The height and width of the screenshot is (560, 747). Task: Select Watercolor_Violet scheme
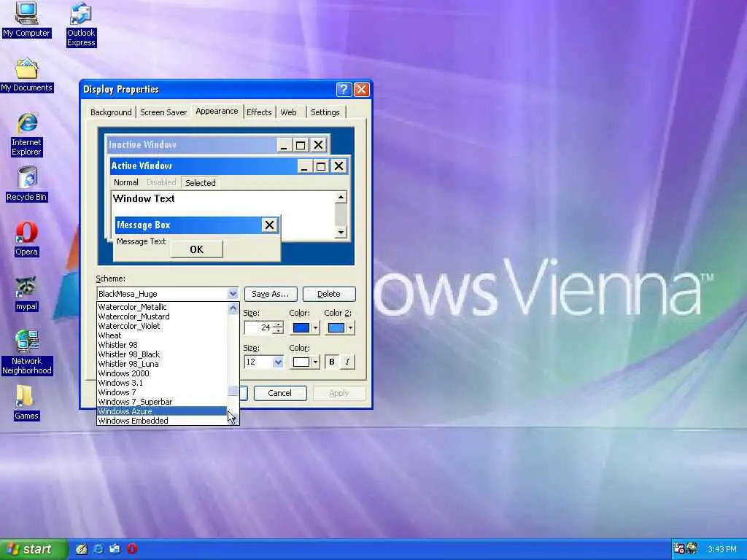coord(162,326)
